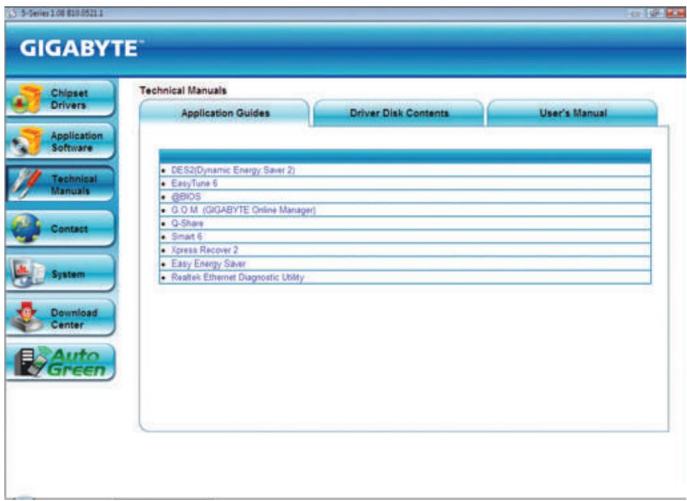This screenshot has width=687, height=501.
Task: Open the Realtek Ethernet Diagnostic Utility guide
Action: click(x=237, y=277)
